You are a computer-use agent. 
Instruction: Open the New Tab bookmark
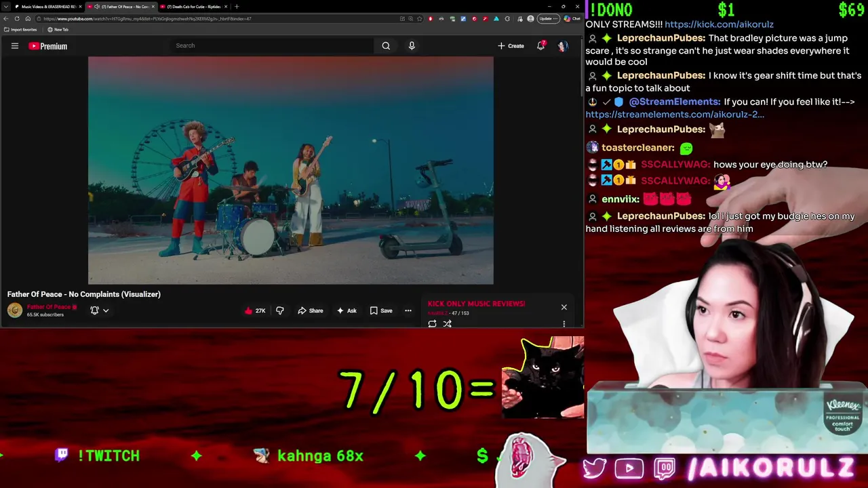58,30
